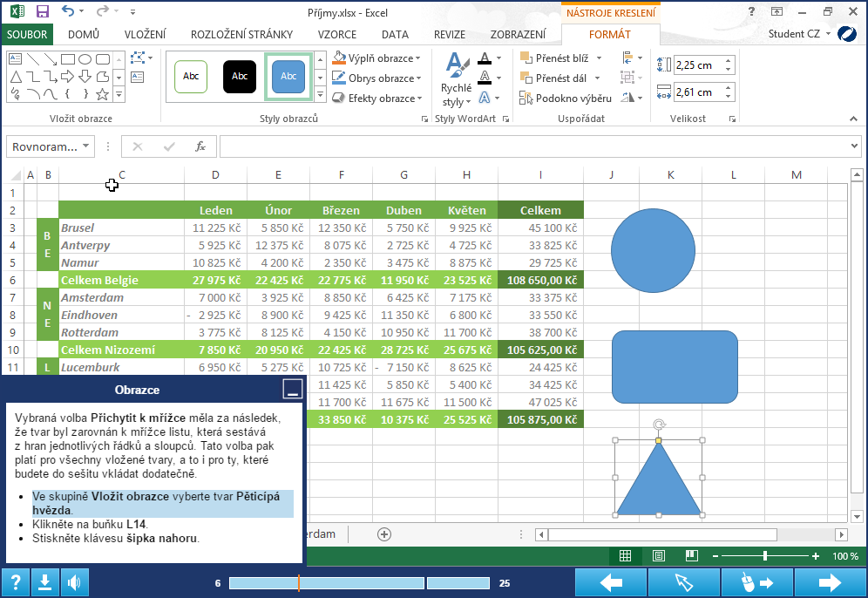Switch to the VLOŽENÍ ribbon tab
This screenshot has height=598, width=868.
pos(145,34)
